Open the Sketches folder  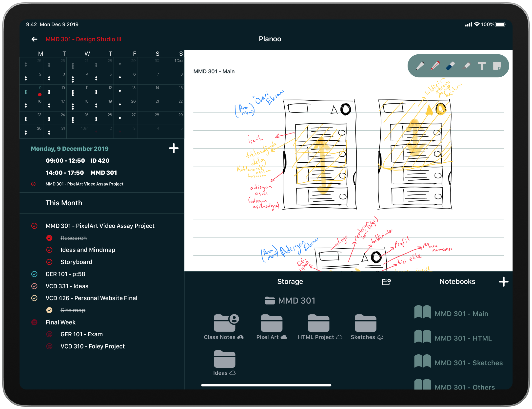[x=366, y=323]
